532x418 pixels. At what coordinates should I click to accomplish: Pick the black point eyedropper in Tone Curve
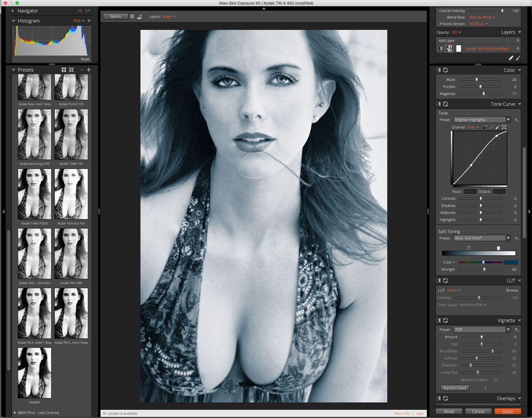485,127
